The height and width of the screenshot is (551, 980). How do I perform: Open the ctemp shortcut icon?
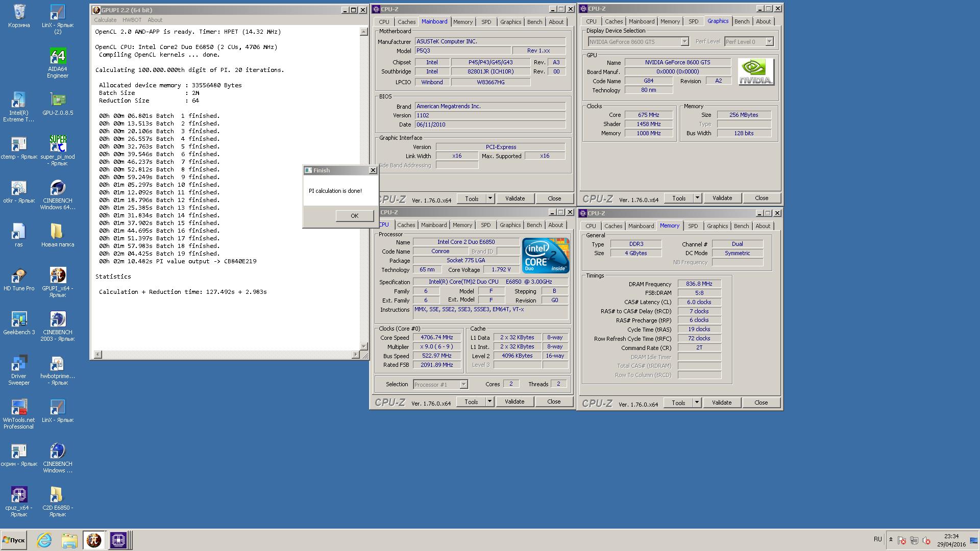click(19, 147)
